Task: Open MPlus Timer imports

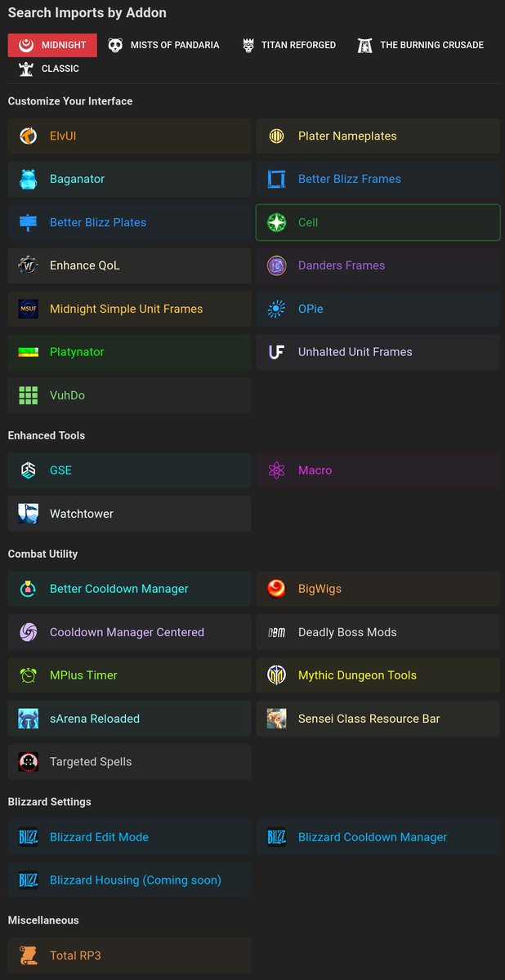Action: coord(130,676)
